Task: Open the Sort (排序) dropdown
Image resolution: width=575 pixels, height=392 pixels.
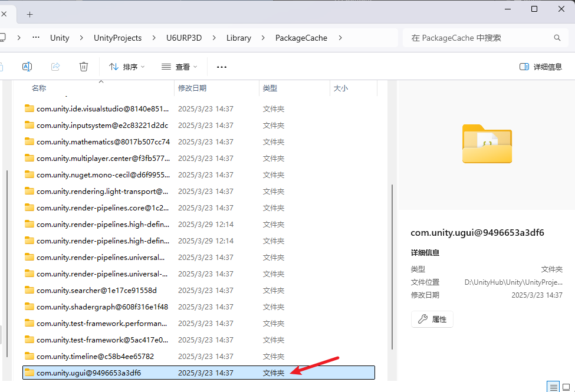Action: [127, 67]
